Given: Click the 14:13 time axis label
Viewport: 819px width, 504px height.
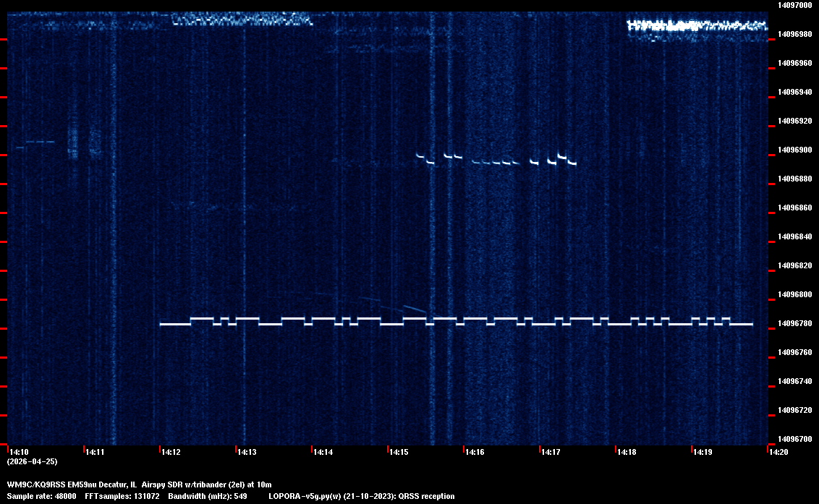Looking at the screenshot, I should pos(246,452).
